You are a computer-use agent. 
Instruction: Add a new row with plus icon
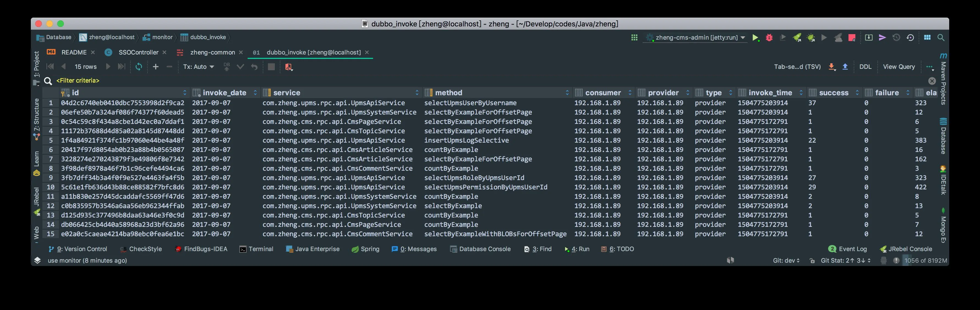(156, 67)
